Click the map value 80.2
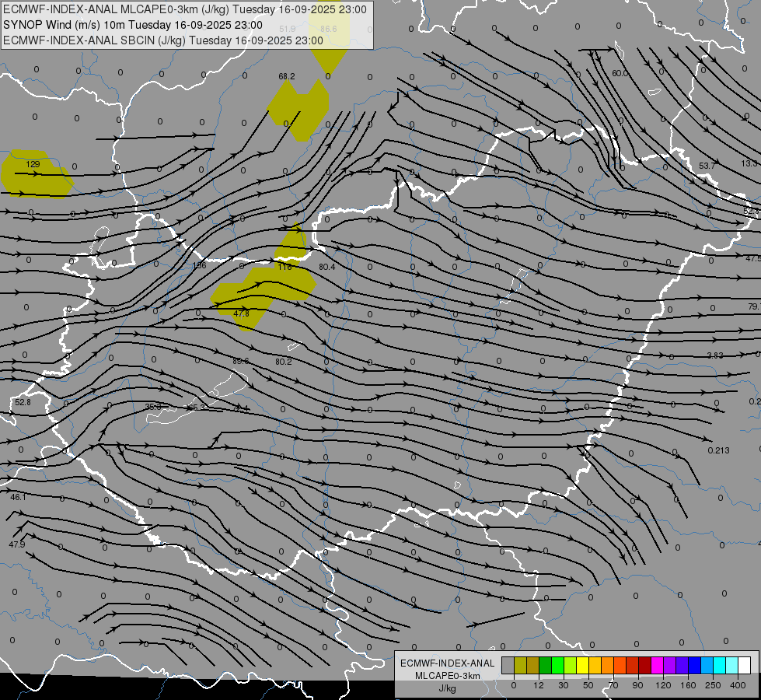This screenshot has width=761, height=700. (x=284, y=362)
